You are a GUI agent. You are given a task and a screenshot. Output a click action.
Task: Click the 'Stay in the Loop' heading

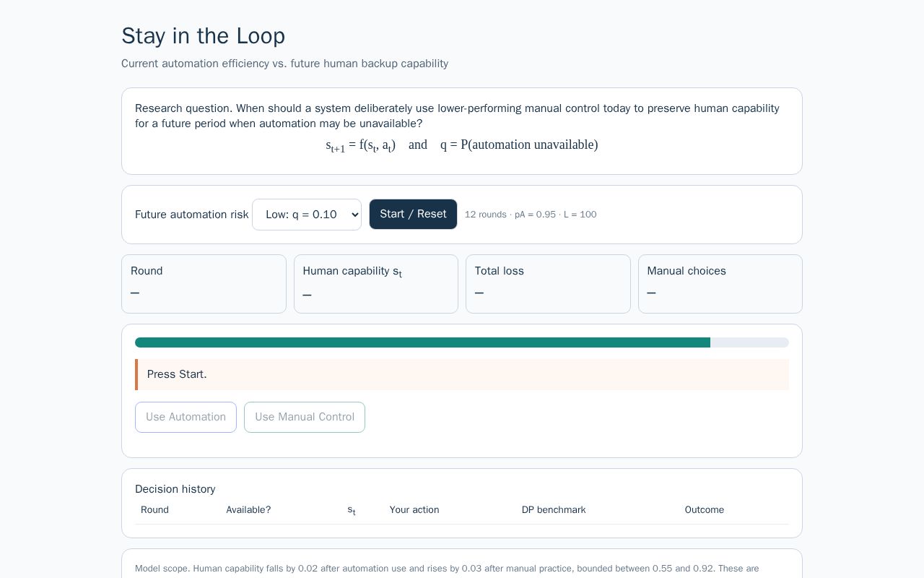(x=203, y=36)
